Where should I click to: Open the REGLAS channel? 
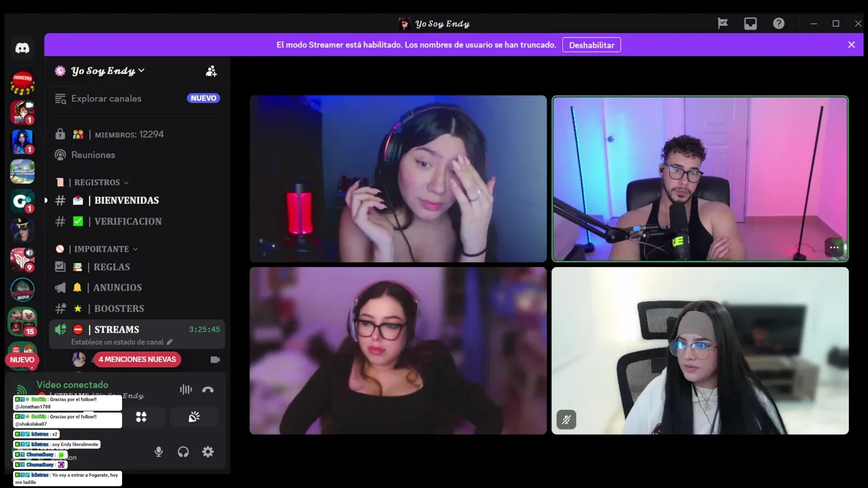(x=137, y=267)
